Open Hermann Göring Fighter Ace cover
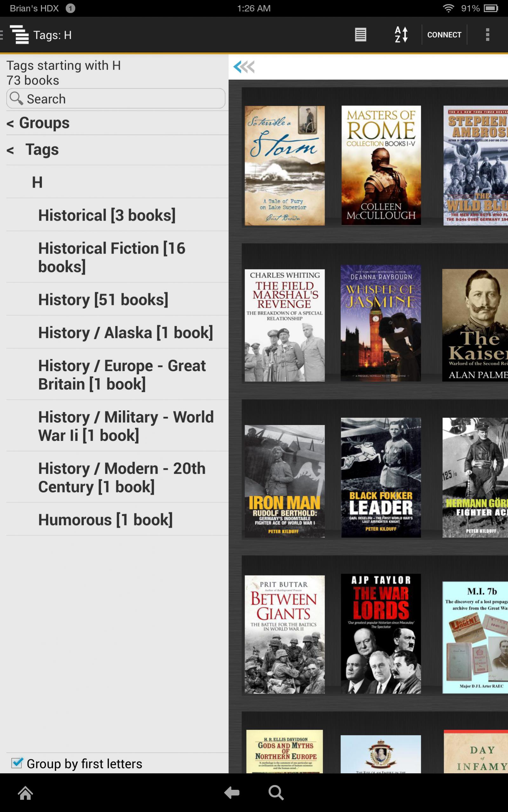 pyautogui.click(x=475, y=478)
